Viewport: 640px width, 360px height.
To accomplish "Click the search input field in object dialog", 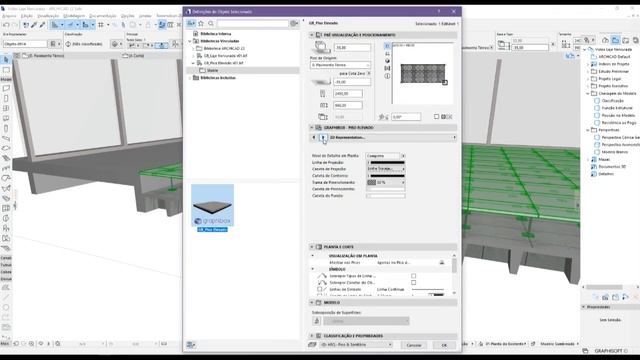I will tap(252, 24).
